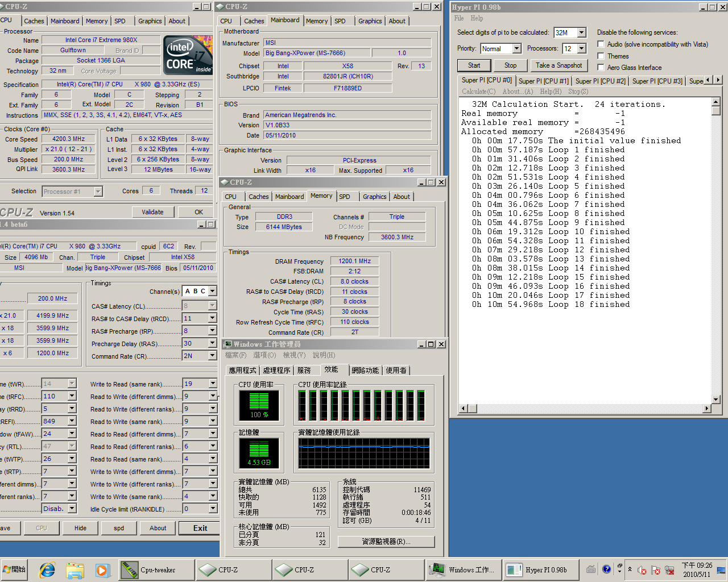Open Task Manager 檔案(F) menu

[235, 355]
